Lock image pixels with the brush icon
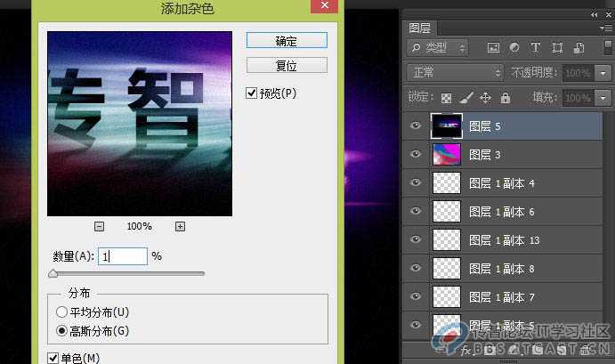 (465, 97)
